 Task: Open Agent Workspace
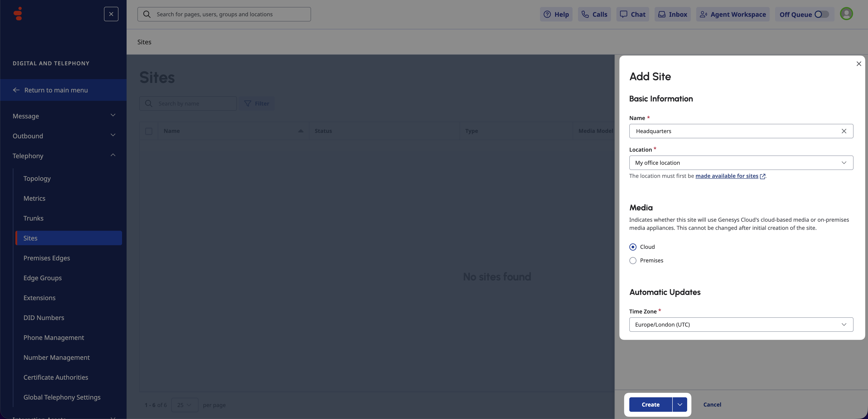(x=733, y=14)
